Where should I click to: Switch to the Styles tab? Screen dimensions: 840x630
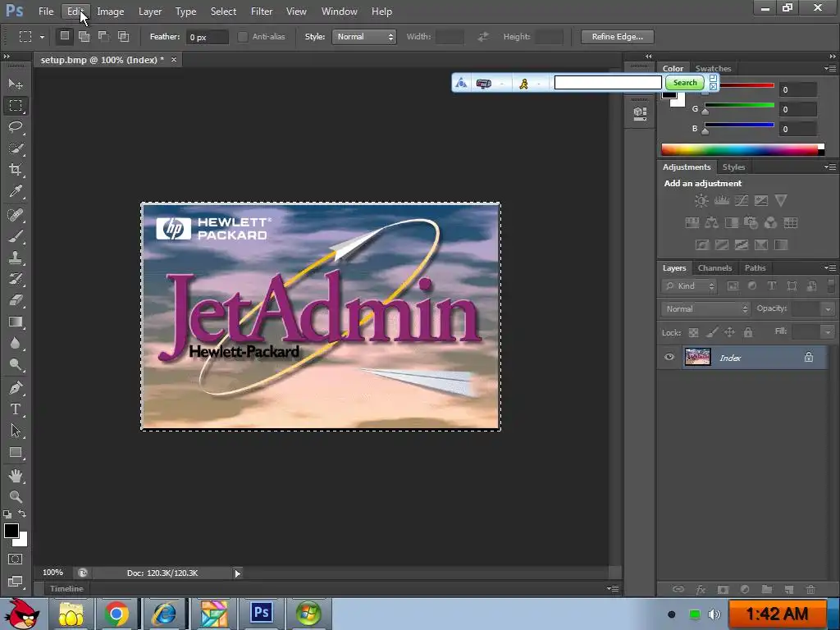(733, 167)
